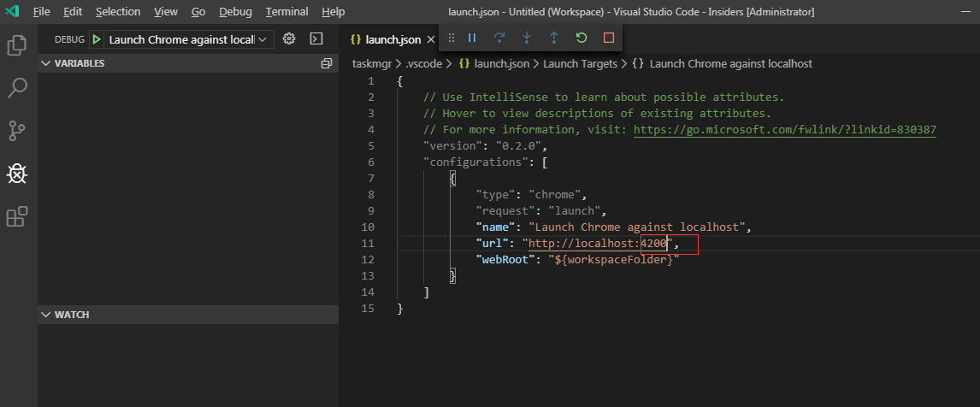Collapse the VARIABLES section

click(45, 63)
